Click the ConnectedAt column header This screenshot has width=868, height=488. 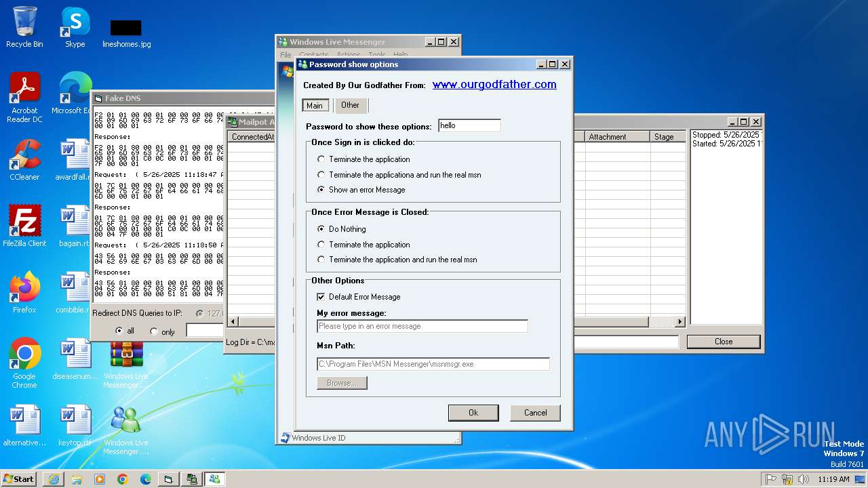tap(252, 136)
